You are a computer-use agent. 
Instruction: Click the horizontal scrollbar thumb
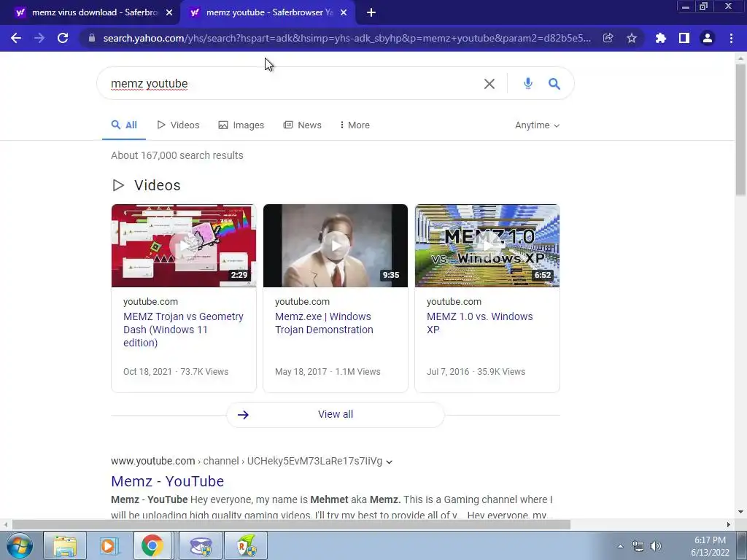(x=291, y=525)
